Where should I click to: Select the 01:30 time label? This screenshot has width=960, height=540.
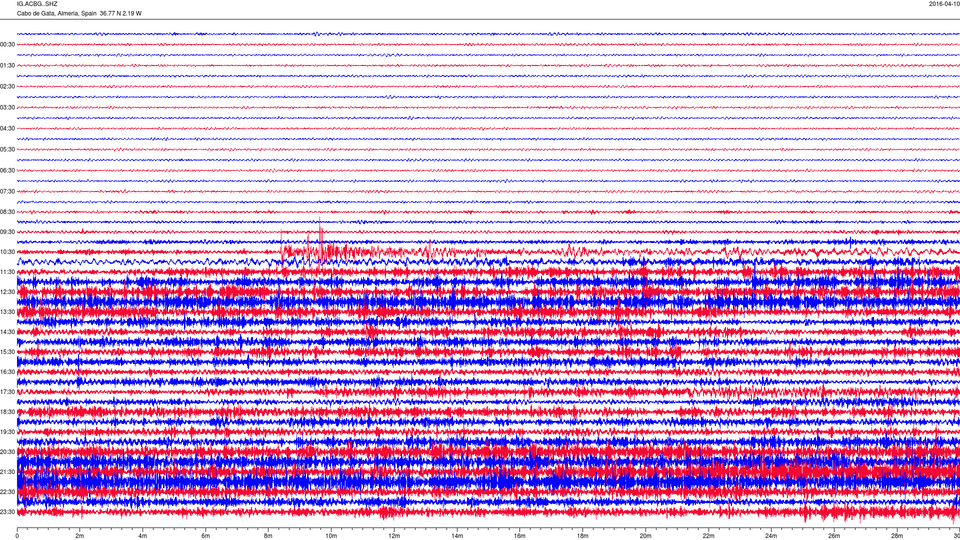pos(7,66)
